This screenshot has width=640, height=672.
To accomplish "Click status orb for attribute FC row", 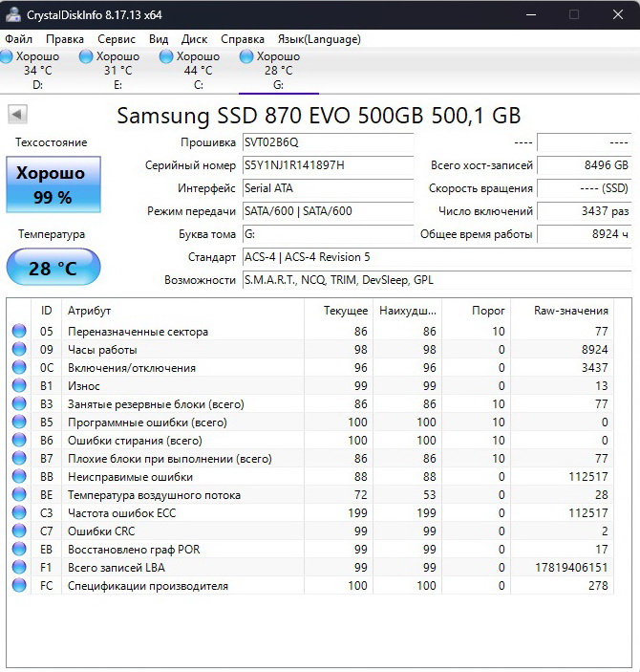I will [19, 586].
